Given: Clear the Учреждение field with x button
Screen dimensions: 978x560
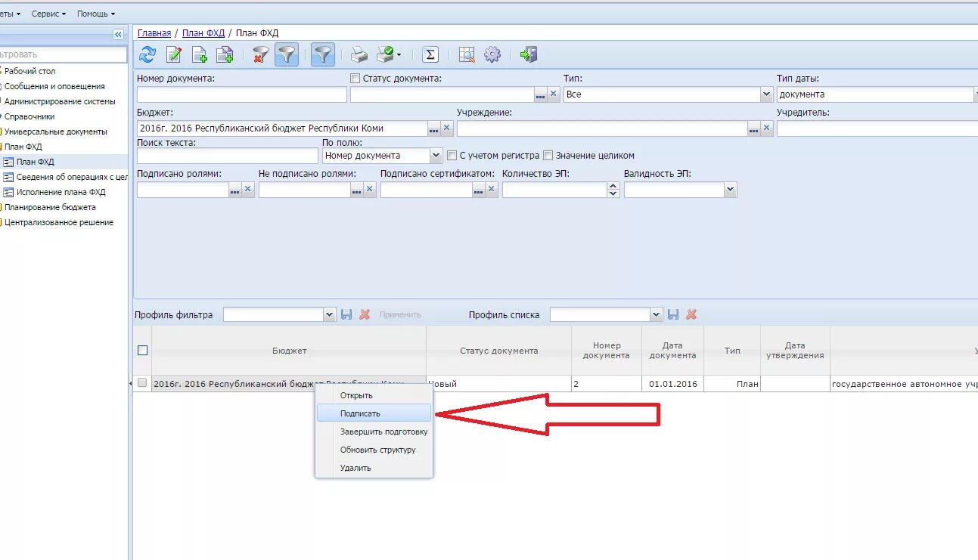Looking at the screenshot, I should 767,129.
